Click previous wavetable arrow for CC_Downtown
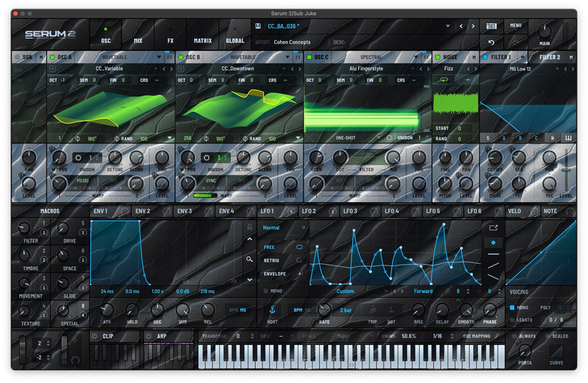 tap(293, 68)
